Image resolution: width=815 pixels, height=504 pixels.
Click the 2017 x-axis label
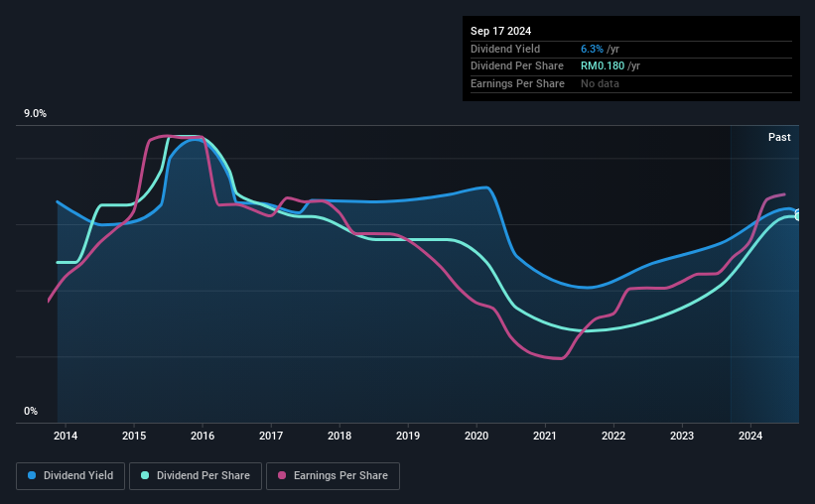click(x=271, y=436)
